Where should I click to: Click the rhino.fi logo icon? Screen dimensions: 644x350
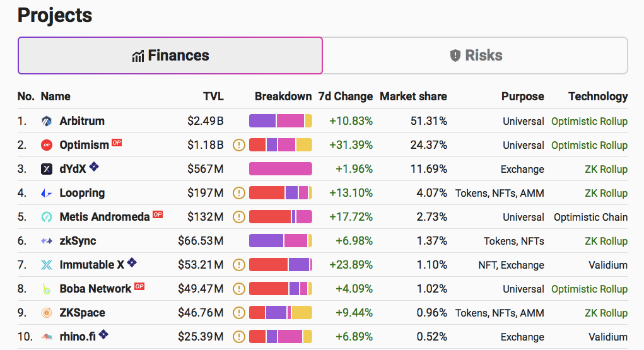[47, 337]
